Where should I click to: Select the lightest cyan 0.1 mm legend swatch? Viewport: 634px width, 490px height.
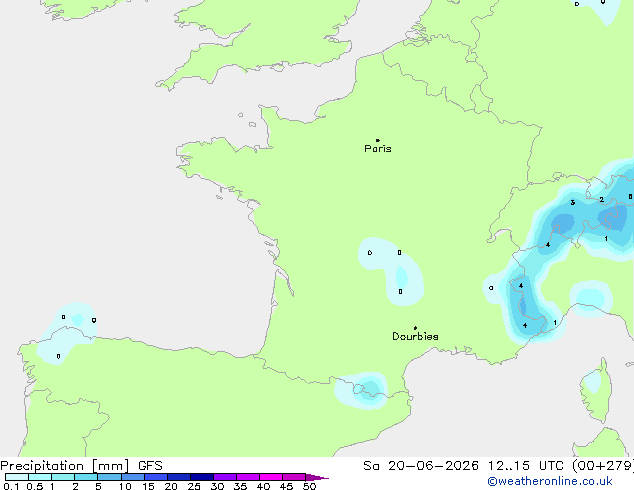pyautogui.click(x=17, y=477)
